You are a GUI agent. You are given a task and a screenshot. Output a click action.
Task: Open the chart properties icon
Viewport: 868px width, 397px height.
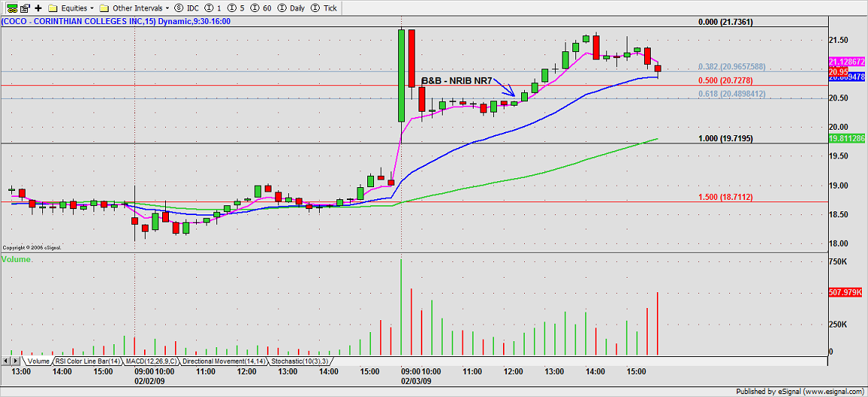(x=24, y=8)
